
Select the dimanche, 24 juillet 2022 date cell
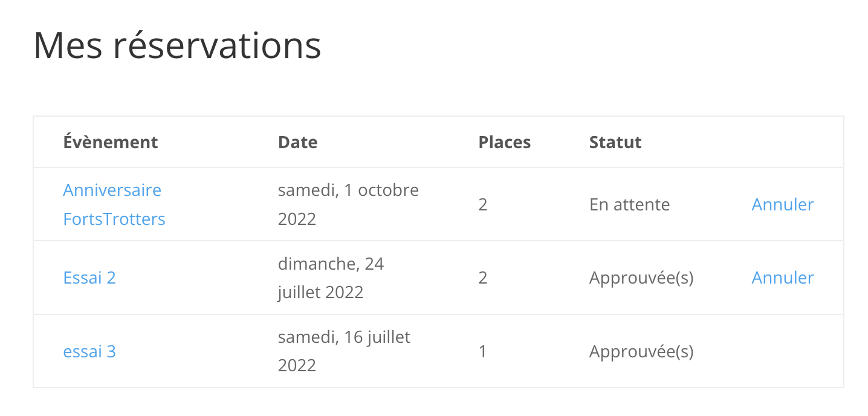(331, 278)
